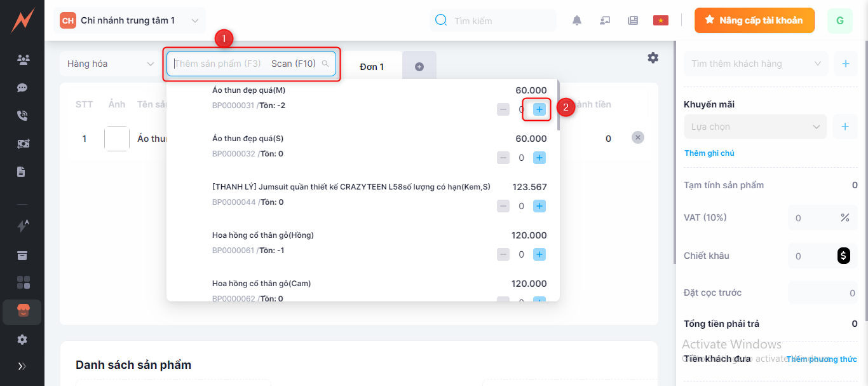Increase quantity of Áo thun đẹp quá(M)
Viewport: 868px width, 386px height.
pyautogui.click(x=539, y=109)
